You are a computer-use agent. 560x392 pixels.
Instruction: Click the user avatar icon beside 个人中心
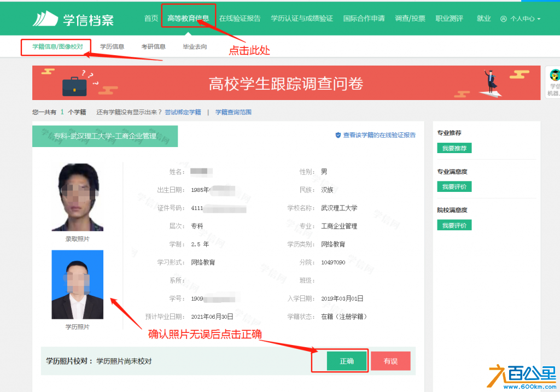(x=503, y=19)
